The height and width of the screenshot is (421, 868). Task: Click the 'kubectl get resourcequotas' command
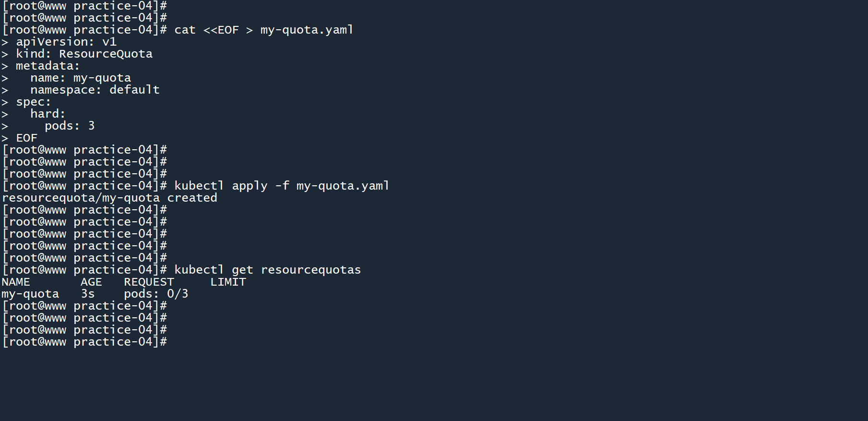(x=267, y=270)
